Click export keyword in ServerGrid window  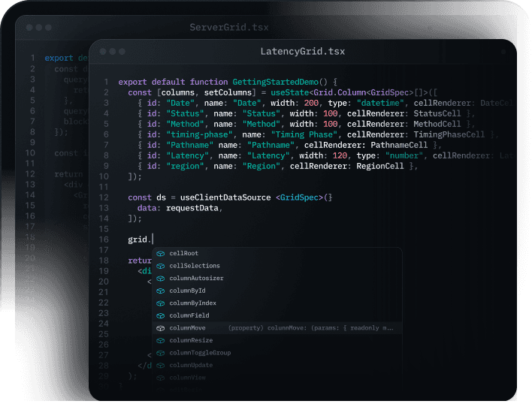click(59, 58)
